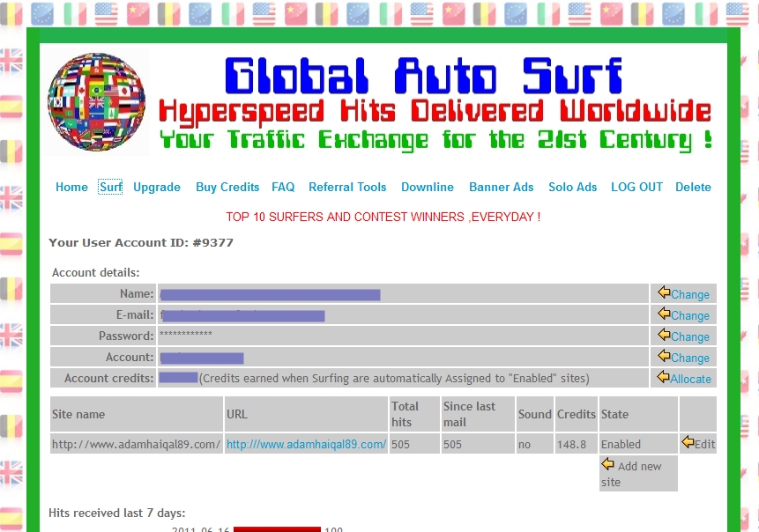Image resolution: width=759 pixels, height=532 pixels.
Task: Open the Surf menu link
Action: tap(110, 187)
